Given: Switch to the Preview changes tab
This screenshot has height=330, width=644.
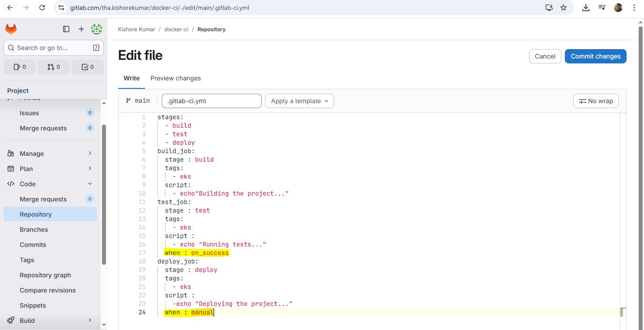Looking at the screenshot, I should coord(175,78).
